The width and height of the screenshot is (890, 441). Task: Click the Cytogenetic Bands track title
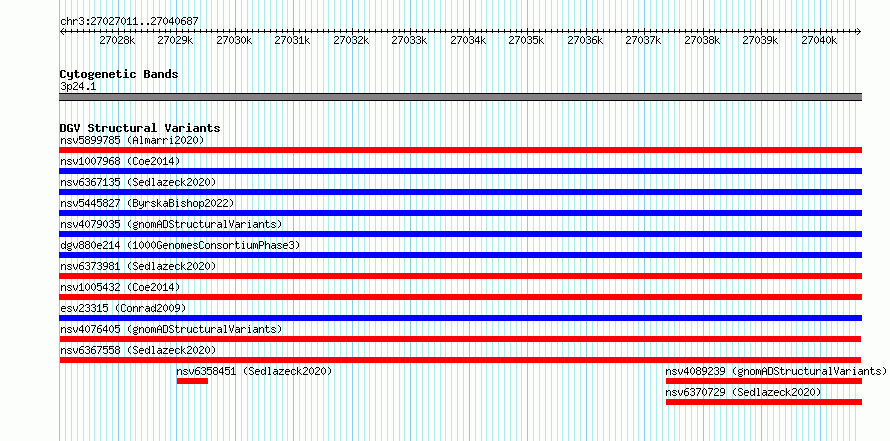119,74
